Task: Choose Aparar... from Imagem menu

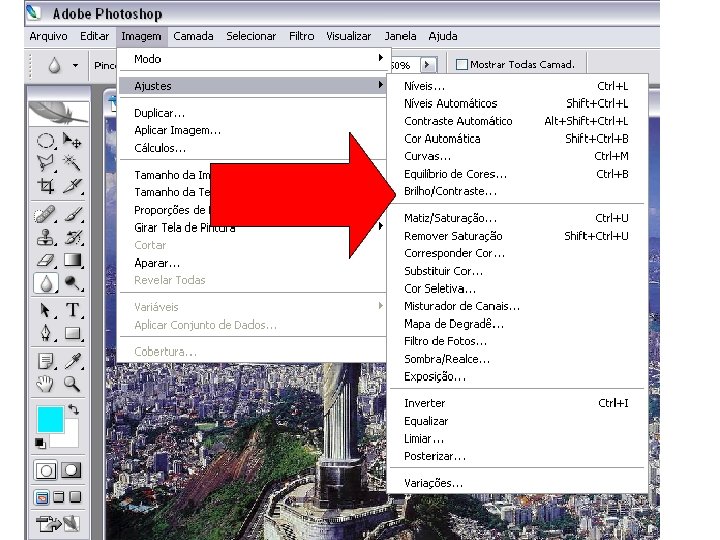Action: click(x=252, y=263)
